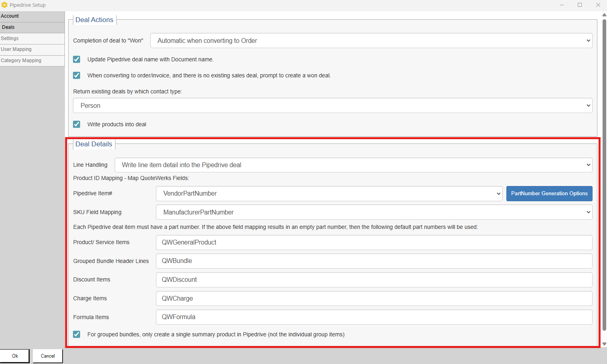Screen dimensions: 607x364
Task: Open Completion of deal to Won dropdown
Action: 371,40
